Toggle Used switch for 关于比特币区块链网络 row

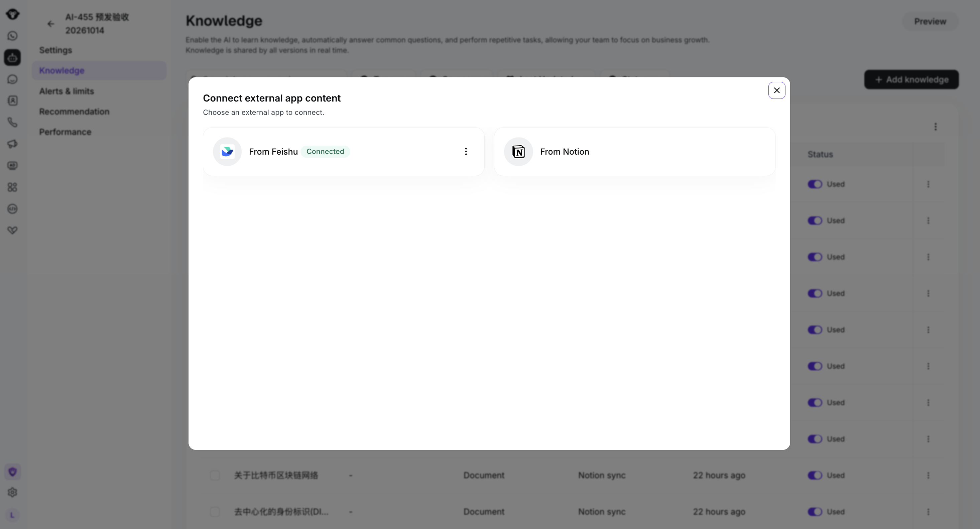[815, 476]
